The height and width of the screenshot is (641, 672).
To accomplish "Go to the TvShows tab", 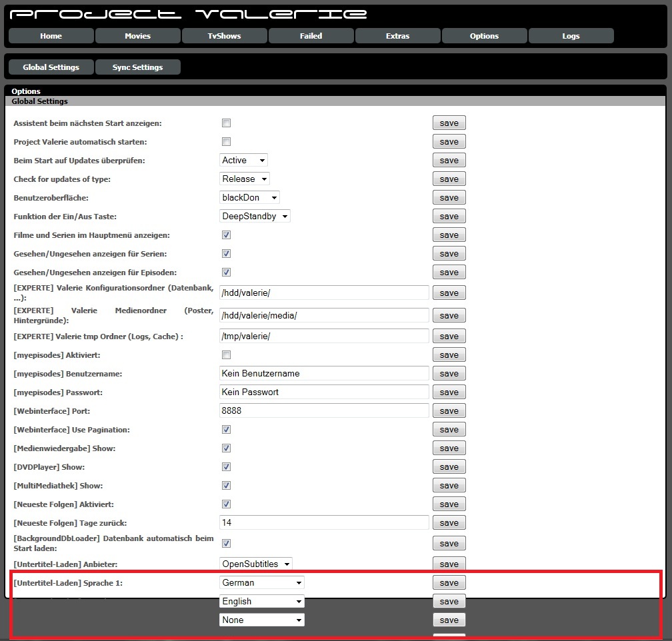I will pos(224,36).
